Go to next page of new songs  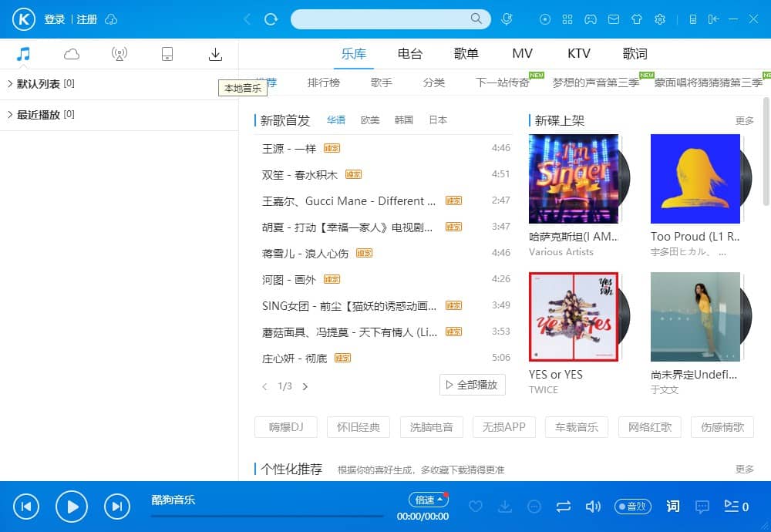pyautogui.click(x=305, y=386)
